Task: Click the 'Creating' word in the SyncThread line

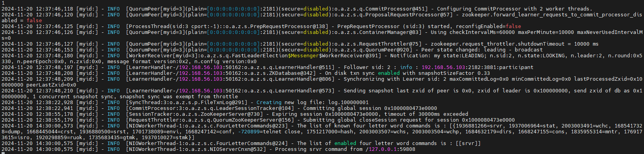Action: point(269,102)
